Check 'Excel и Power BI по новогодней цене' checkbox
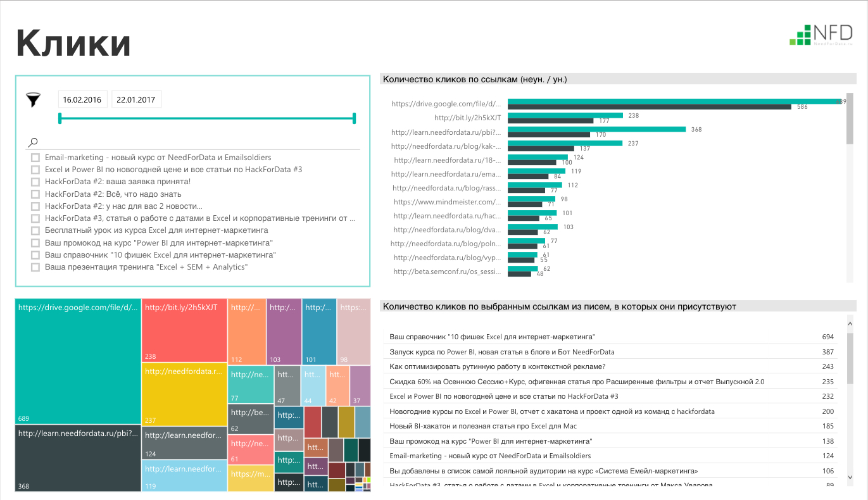The height and width of the screenshot is (500, 868). click(x=35, y=170)
